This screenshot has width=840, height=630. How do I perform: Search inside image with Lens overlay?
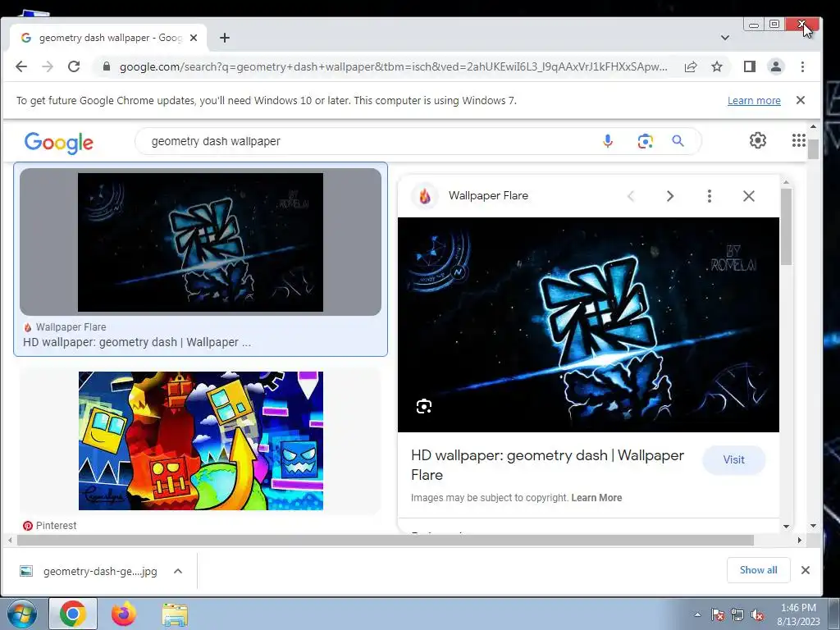tap(424, 407)
